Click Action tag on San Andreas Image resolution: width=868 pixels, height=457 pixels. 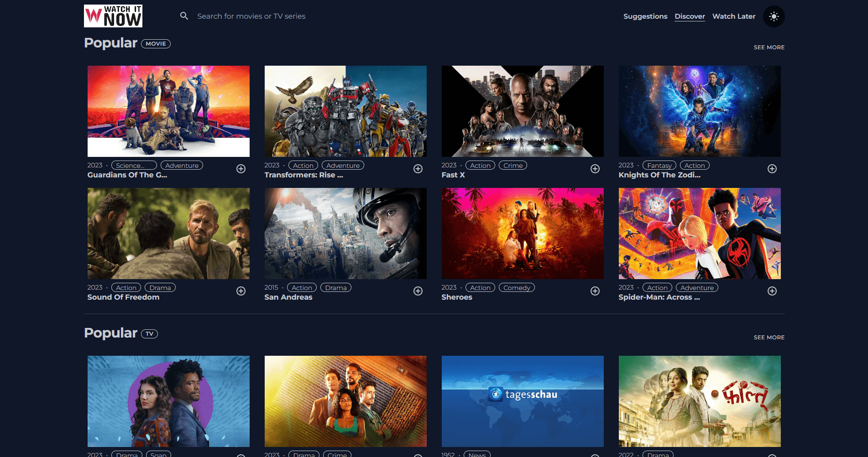click(302, 288)
